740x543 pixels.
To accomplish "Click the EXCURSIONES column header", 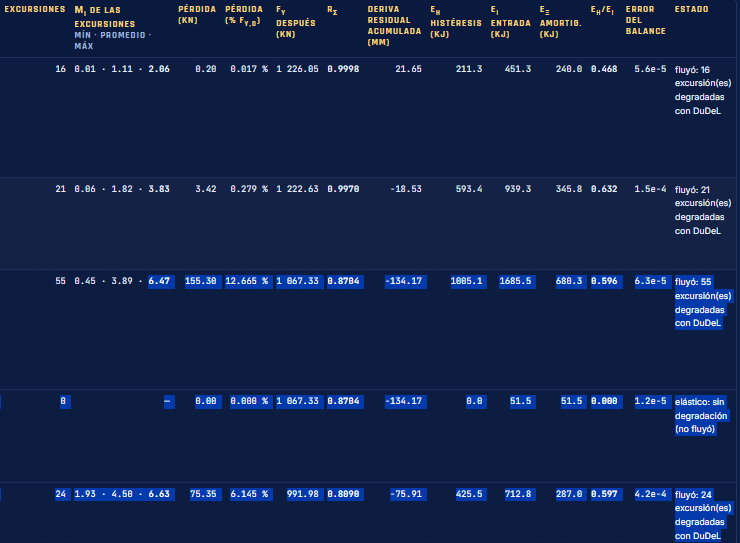I will click(x=35, y=9).
